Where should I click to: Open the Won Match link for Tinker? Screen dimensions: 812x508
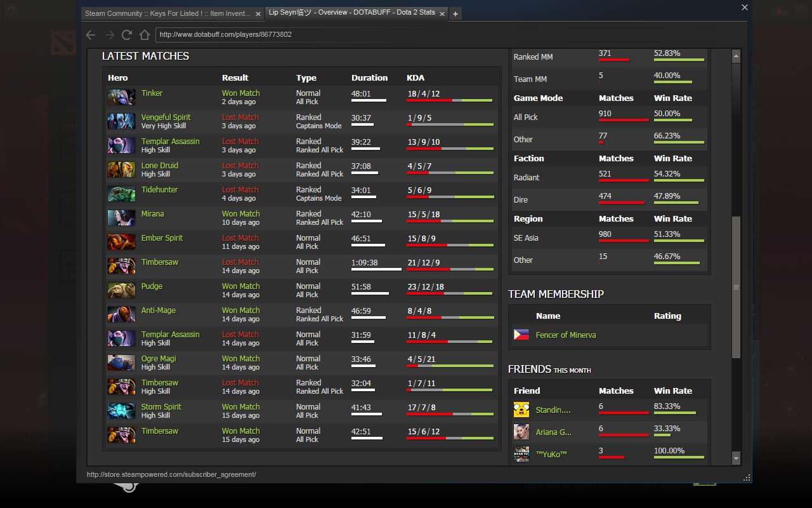(x=241, y=93)
